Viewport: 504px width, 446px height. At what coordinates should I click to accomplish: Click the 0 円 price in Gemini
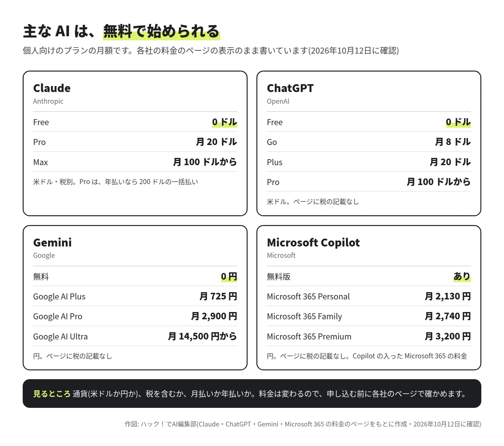coord(229,276)
